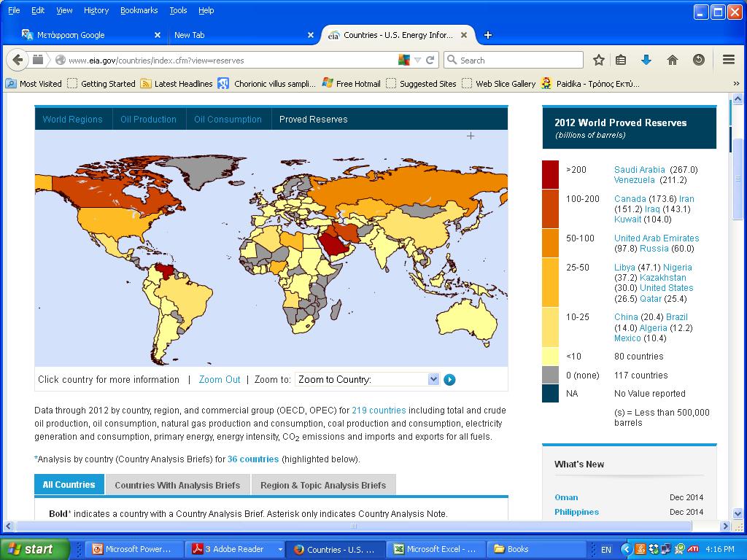Open the Tools menu

[178, 10]
